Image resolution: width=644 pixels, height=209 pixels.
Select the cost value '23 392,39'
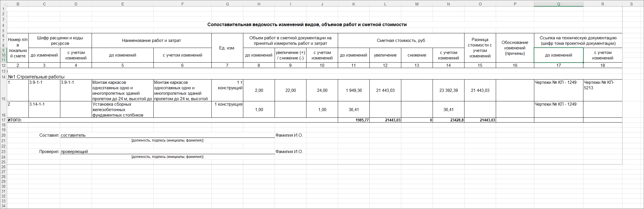(448, 90)
